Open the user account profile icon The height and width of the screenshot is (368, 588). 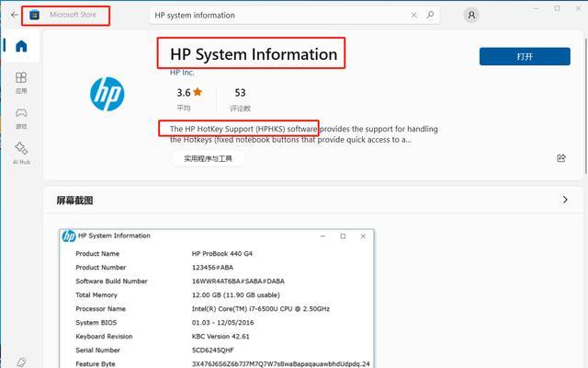(x=471, y=15)
